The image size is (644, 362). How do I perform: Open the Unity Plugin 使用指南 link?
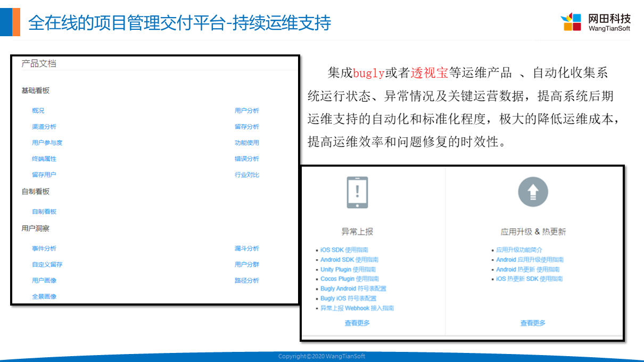[x=348, y=269]
